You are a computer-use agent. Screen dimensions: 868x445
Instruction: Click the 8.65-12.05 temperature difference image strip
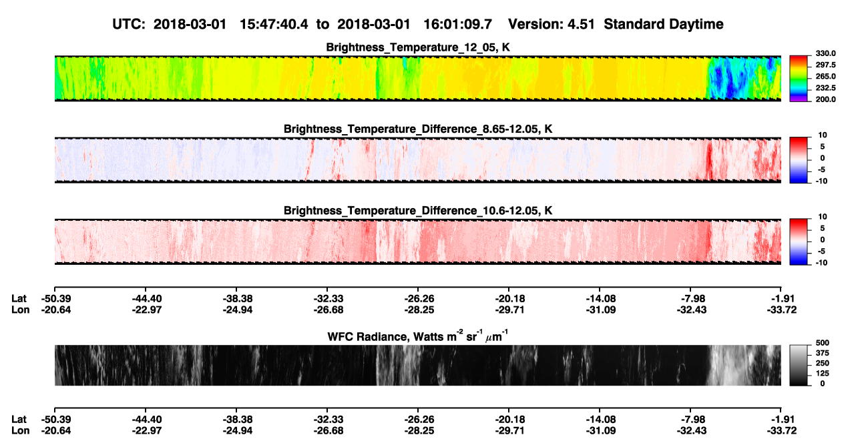[418, 160]
